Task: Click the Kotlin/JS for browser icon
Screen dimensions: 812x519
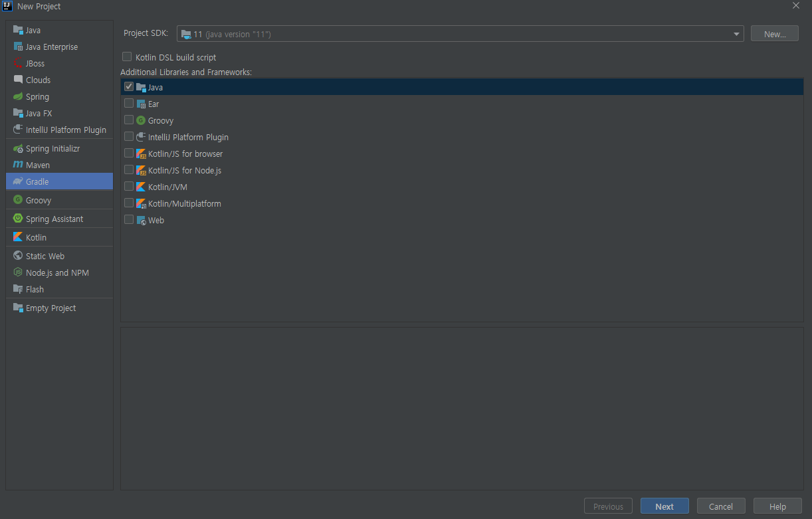Action: click(141, 154)
